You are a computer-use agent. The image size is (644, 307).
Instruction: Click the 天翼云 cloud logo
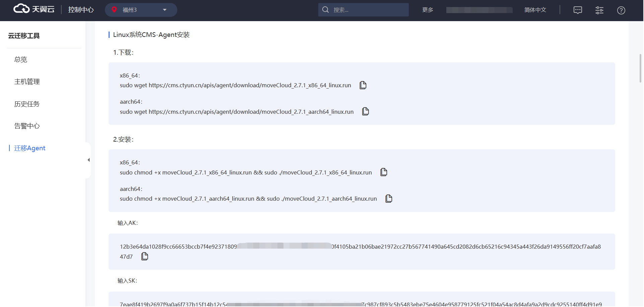click(34, 9)
